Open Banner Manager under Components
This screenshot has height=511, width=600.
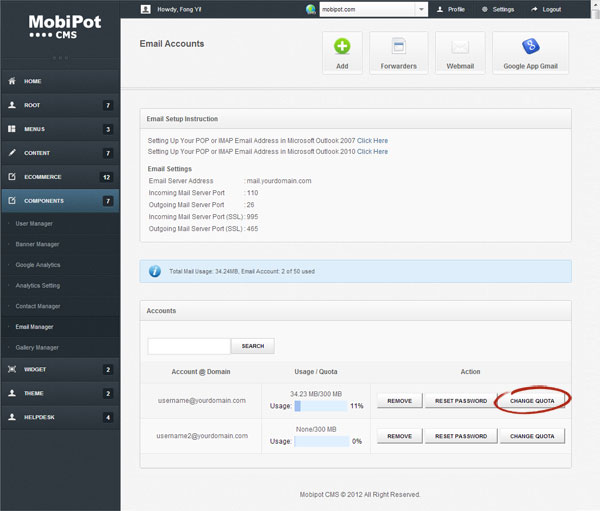37,244
